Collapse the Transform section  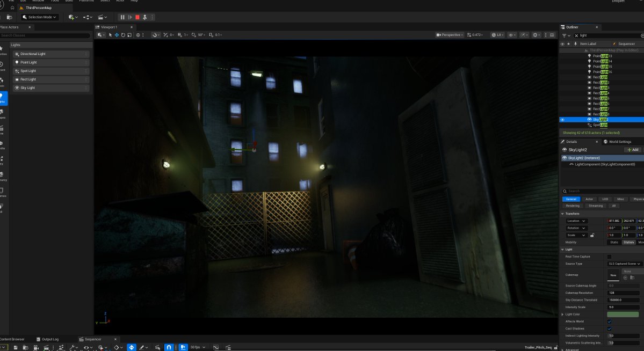pos(563,214)
